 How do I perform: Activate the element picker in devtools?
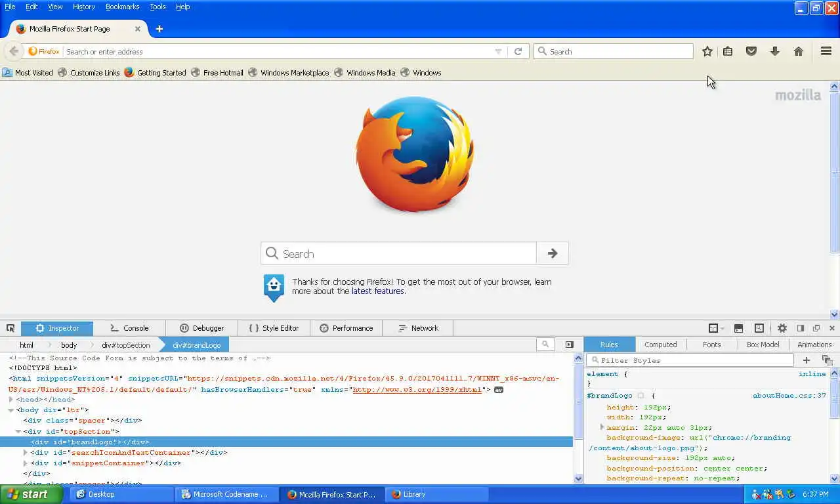pos(10,328)
